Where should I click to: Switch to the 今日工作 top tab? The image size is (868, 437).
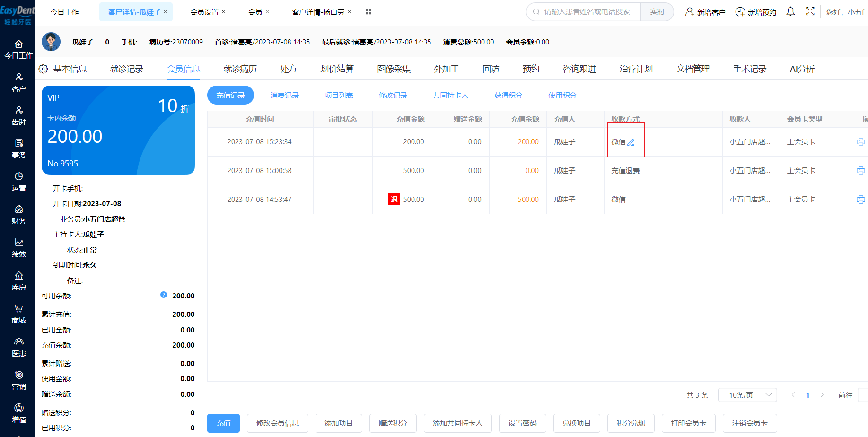65,12
